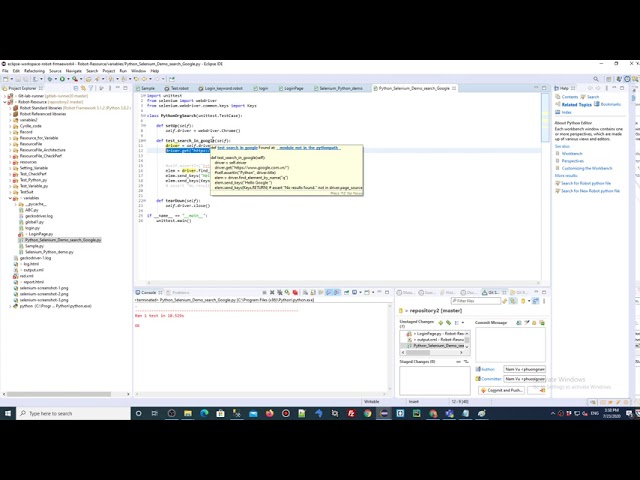Image resolution: width=640 pixels, height=480 pixels.
Task: Click the Task View taskbar icon
Action: [155, 413]
